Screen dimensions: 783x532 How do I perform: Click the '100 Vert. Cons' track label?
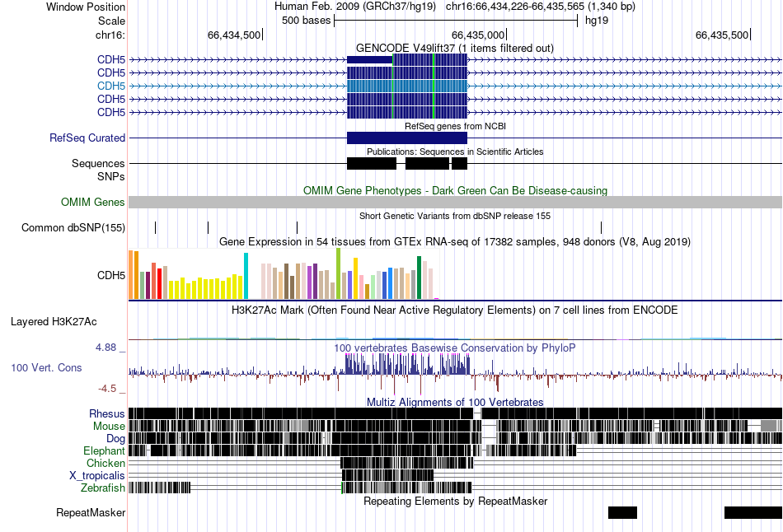tap(46, 368)
